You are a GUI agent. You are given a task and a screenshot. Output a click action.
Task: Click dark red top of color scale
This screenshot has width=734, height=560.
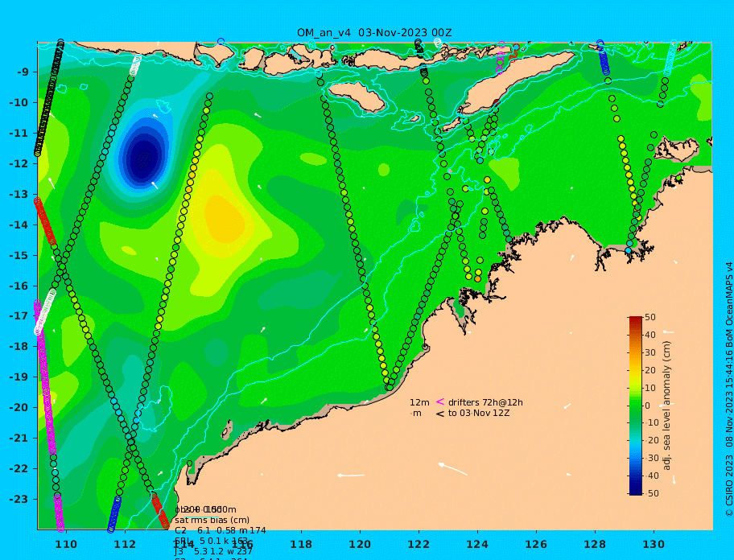coord(636,319)
